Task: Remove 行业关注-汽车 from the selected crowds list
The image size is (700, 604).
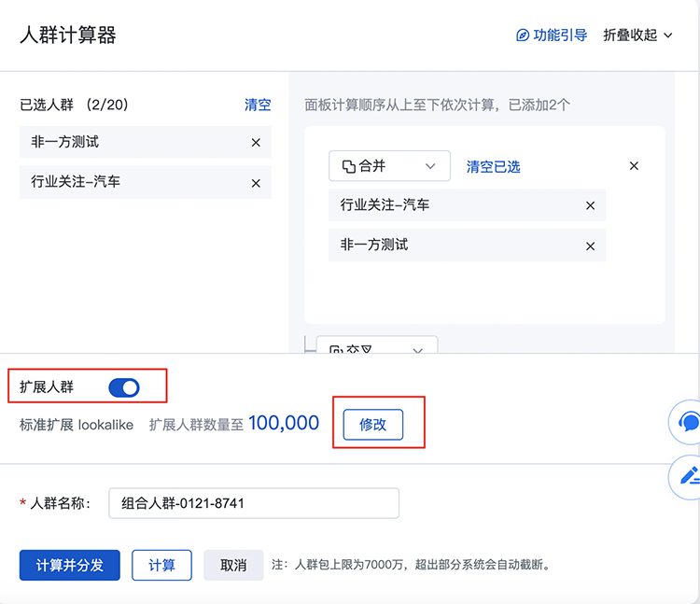Action: (256, 183)
